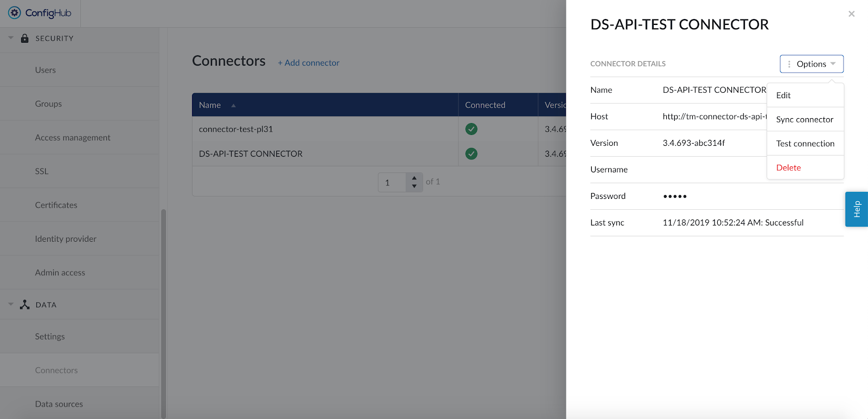Click the Name column sort arrow
868x419 pixels.
233,106
